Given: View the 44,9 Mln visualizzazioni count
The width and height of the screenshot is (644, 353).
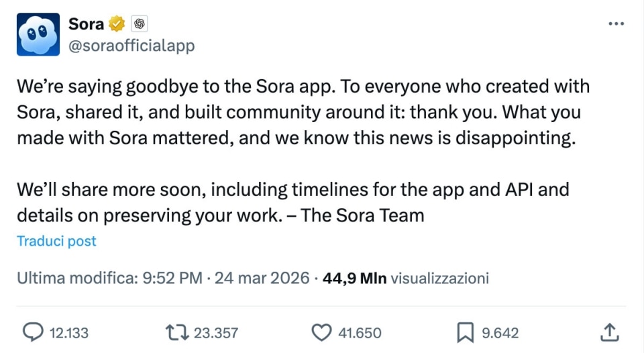Looking at the screenshot, I should click(x=405, y=278).
